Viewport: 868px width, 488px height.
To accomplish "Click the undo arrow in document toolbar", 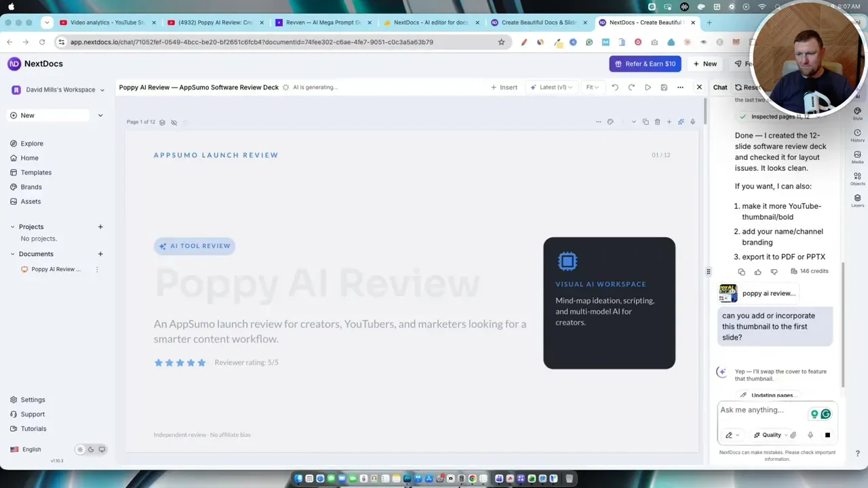I will (x=615, y=87).
